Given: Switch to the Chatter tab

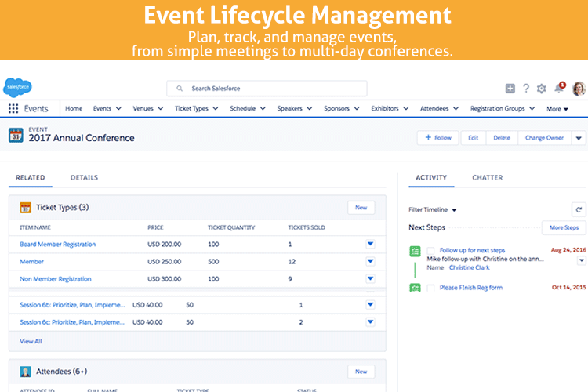Looking at the screenshot, I should tap(488, 178).
